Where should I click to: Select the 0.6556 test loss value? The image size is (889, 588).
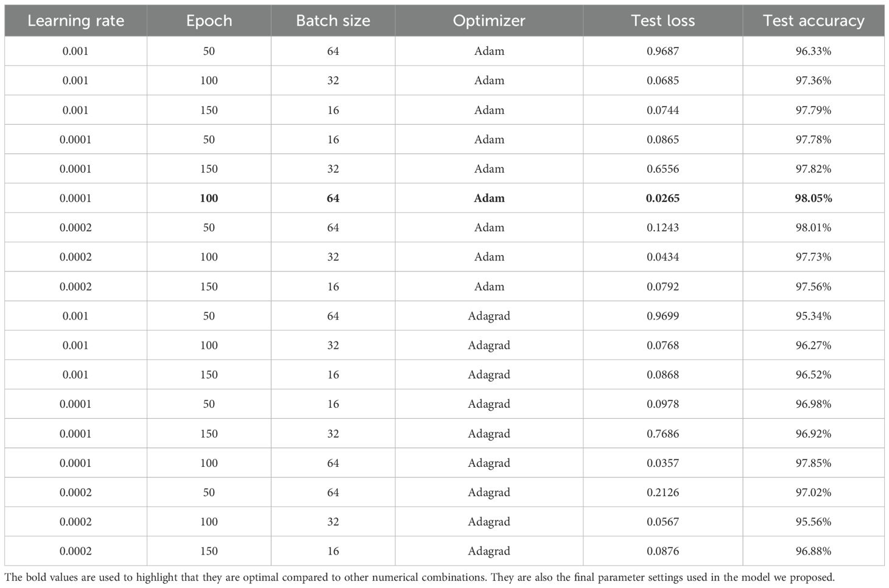click(662, 169)
